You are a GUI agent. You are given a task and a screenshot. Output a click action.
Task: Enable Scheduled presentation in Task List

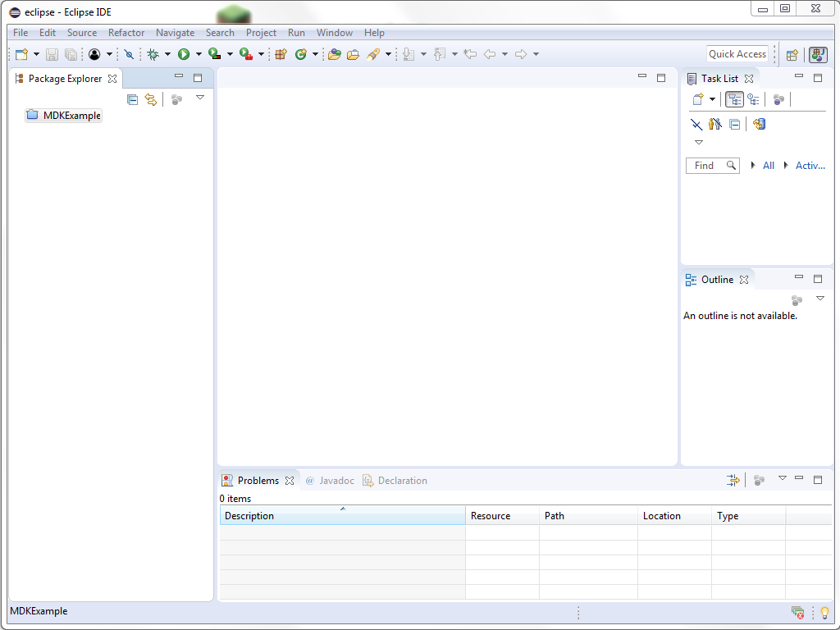754,99
